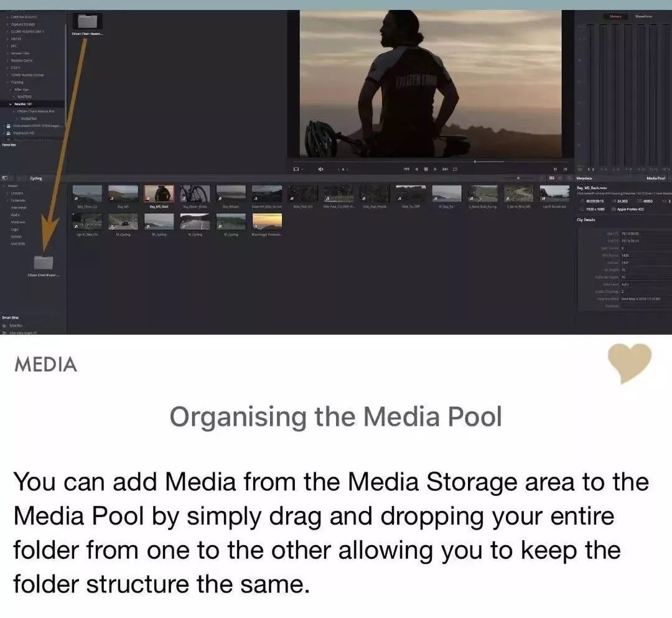The height and width of the screenshot is (618, 672).
Task: Open the Media Pool metadata dropdown
Action: pyautogui.click(x=656, y=178)
